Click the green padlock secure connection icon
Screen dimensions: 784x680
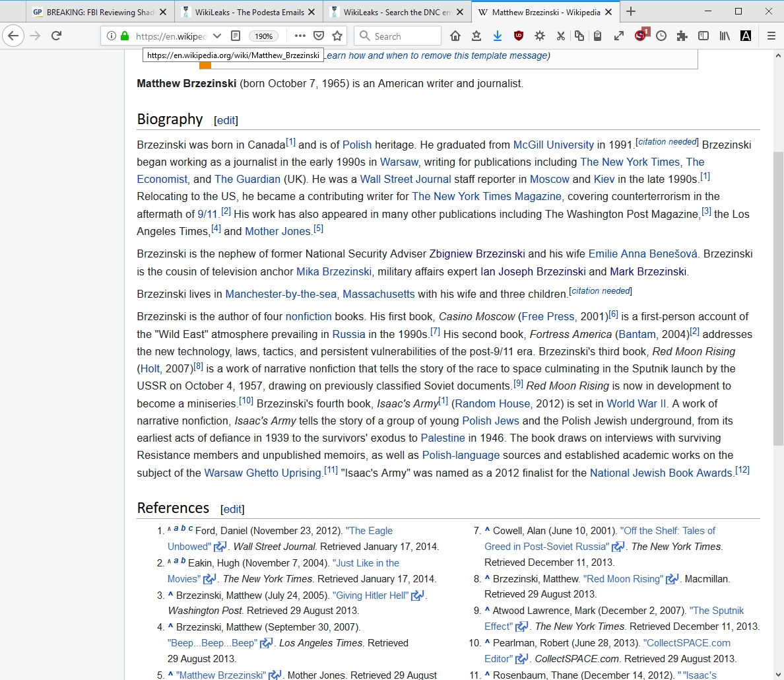(125, 36)
